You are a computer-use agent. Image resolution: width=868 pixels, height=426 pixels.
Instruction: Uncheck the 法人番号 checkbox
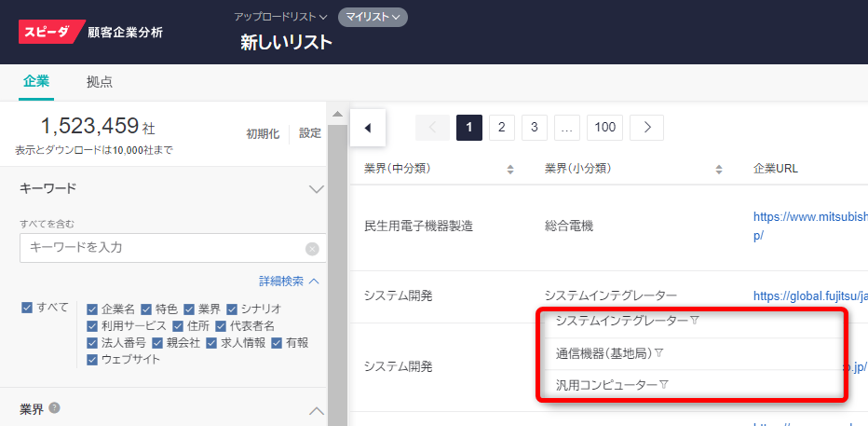(x=92, y=343)
